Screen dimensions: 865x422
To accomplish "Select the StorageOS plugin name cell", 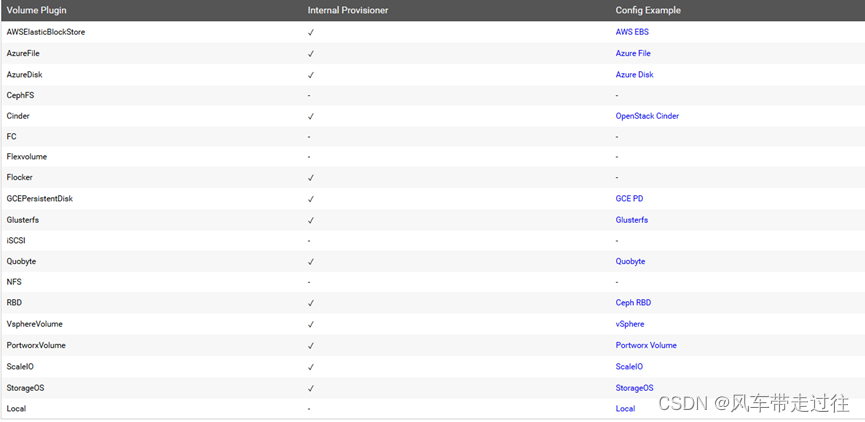I will (x=25, y=388).
